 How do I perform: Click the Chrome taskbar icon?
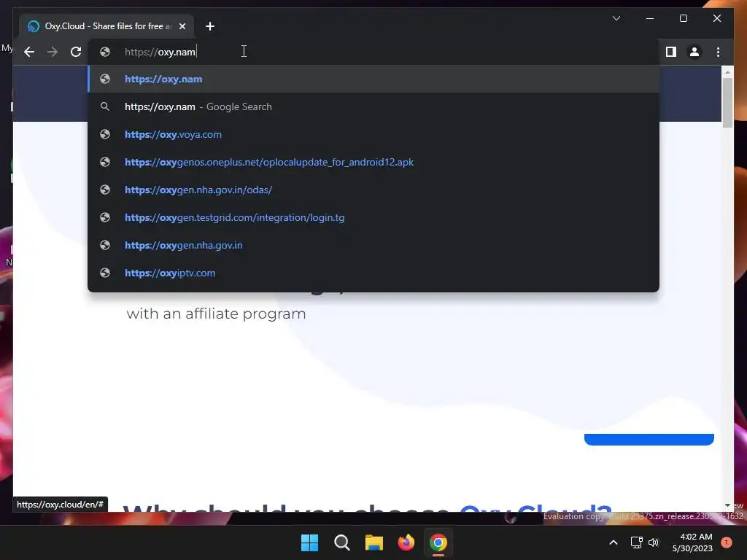click(x=438, y=542)
